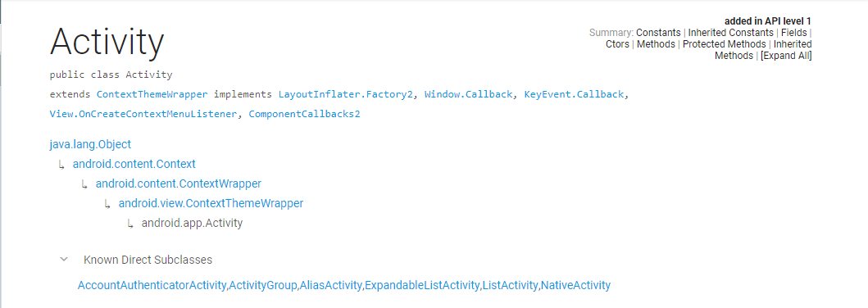Select android.content.ContextWrapper in hierarchy
Viewport: 868px width, 308px height.
click(x=178, y=183)
